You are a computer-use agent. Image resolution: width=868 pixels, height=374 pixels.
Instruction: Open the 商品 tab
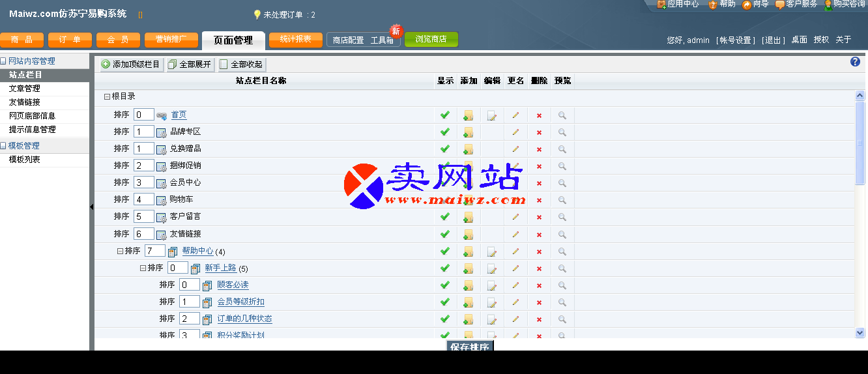click(22, 40)
